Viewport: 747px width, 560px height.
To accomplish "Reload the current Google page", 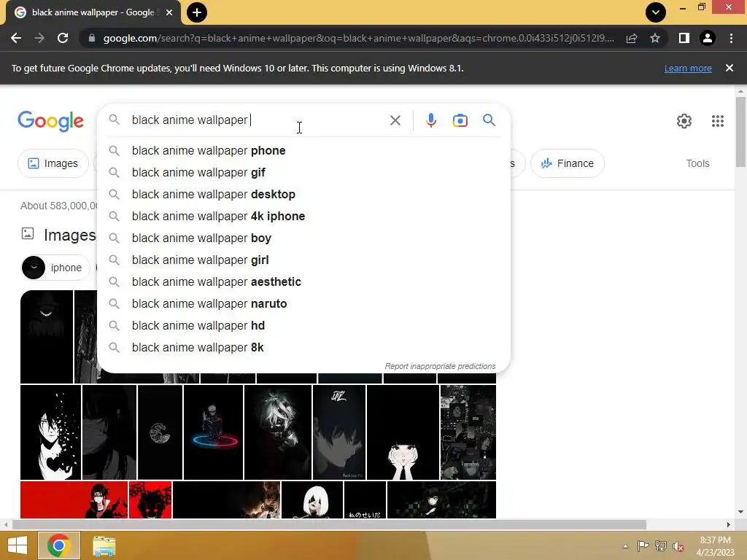I will click(63, 38).
